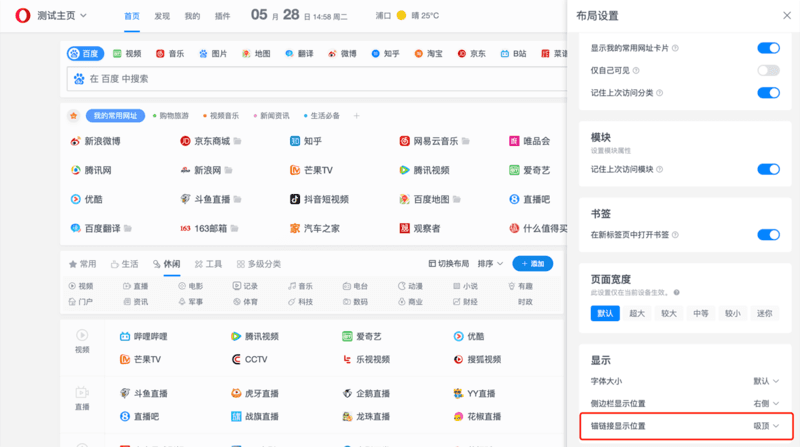Image resolution: width=800 pixels, height=447 pixels.
Task: Open the 排序 dropdown
Action: (490, 264)
